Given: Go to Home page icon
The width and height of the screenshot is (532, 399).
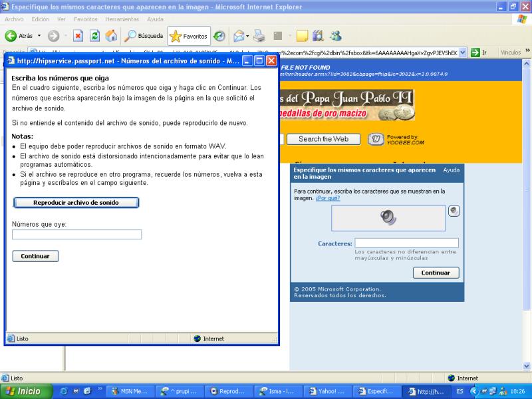Looking at the screenshot, I should 111,36.
